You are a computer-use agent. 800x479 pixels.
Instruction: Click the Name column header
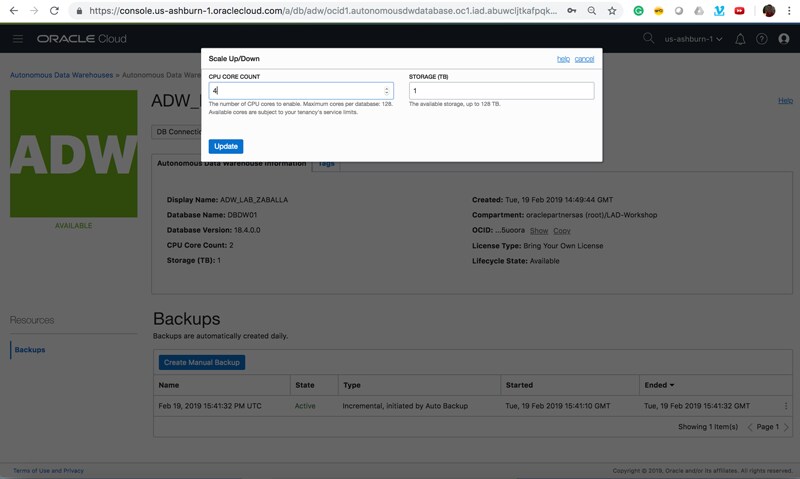[169, 385]
